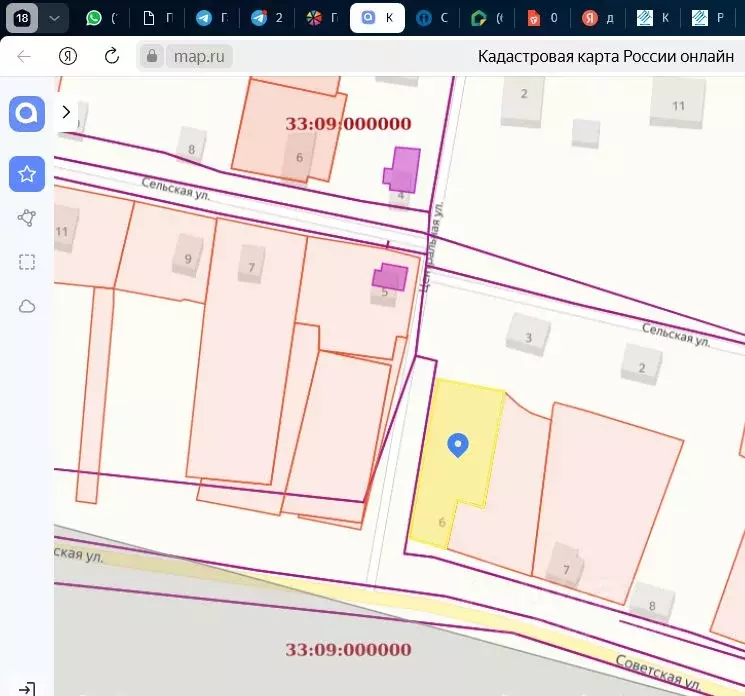Open the search icon in the sidebar
Image resolution: width=745 pixels, height=696 pixels.
[x=27, y=114]
